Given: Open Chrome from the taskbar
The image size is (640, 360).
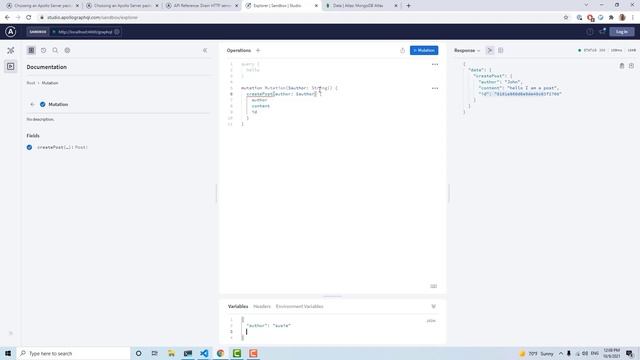Looking at the screenshot, I should pos(220,353).
